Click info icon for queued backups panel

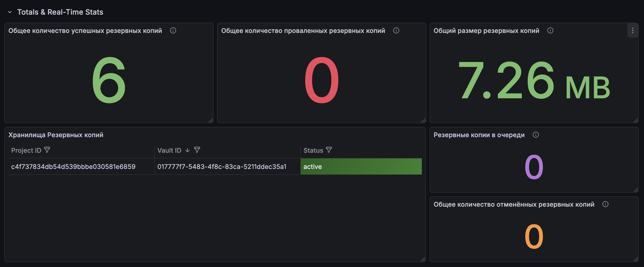click(x=536, y=135)
